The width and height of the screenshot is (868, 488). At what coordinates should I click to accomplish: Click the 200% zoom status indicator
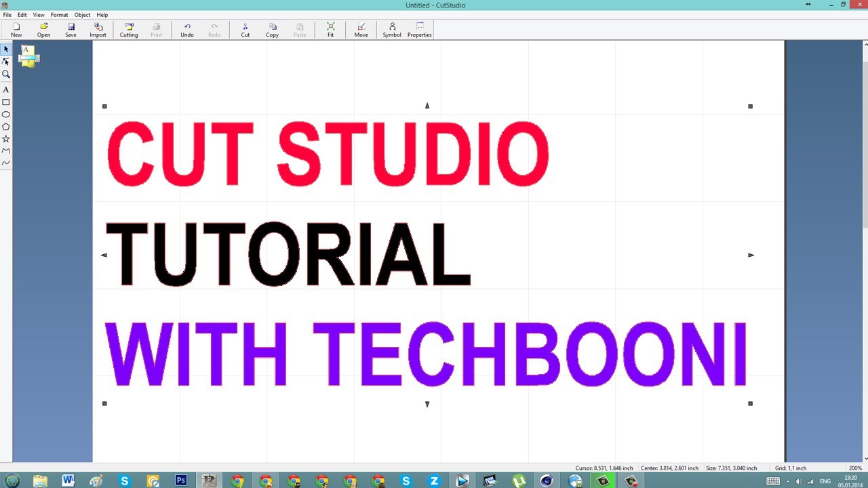tap(855, 468)
